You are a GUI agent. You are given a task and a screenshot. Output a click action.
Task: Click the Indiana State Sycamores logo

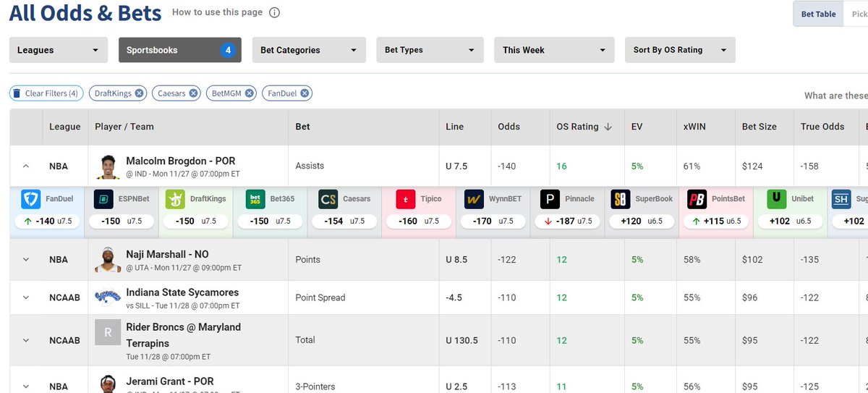coord(108,297)
